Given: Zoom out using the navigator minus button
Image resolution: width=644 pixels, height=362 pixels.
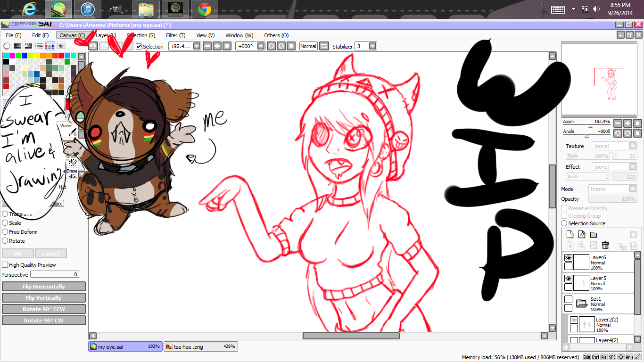Looking at the screenshot, I should click(618, 123).
